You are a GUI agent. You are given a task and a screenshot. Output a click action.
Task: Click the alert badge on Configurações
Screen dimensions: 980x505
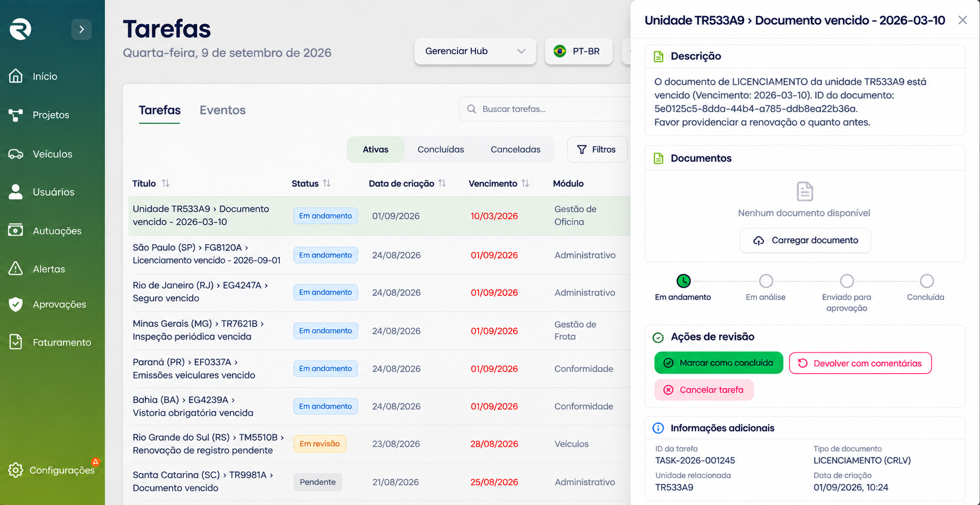(x=95, y=462)
